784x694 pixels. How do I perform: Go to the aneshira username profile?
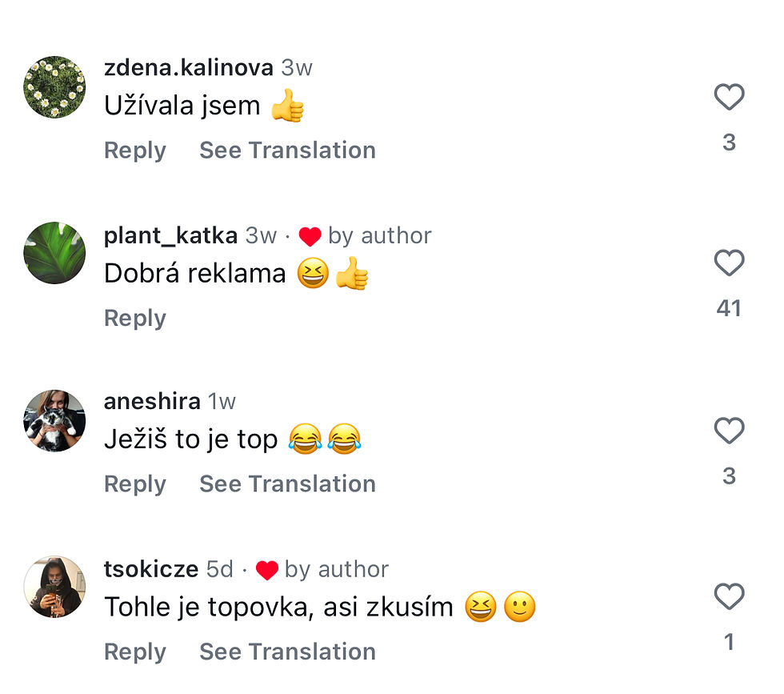click(152, 401)
